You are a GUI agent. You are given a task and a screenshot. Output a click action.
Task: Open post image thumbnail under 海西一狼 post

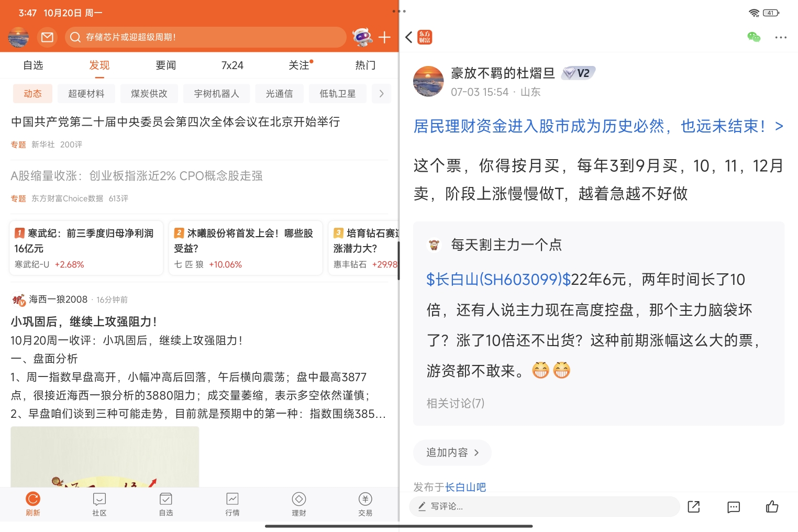(105, 457)
